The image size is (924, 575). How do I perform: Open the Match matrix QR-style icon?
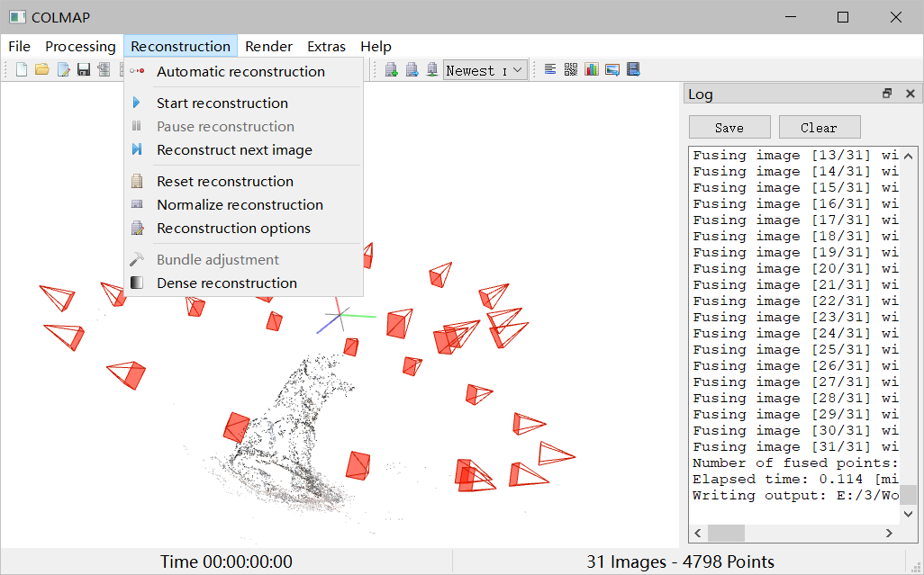coord(570,70)
